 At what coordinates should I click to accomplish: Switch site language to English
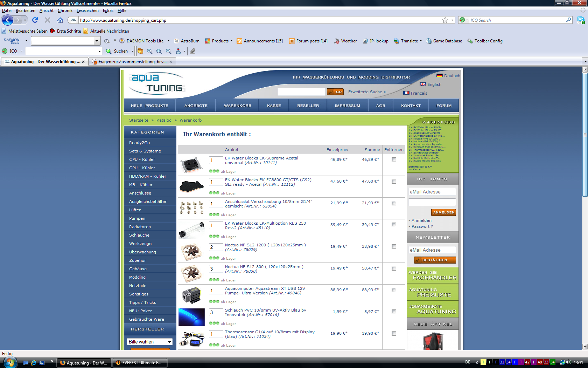pyautogui.click(x=430, y=84)
